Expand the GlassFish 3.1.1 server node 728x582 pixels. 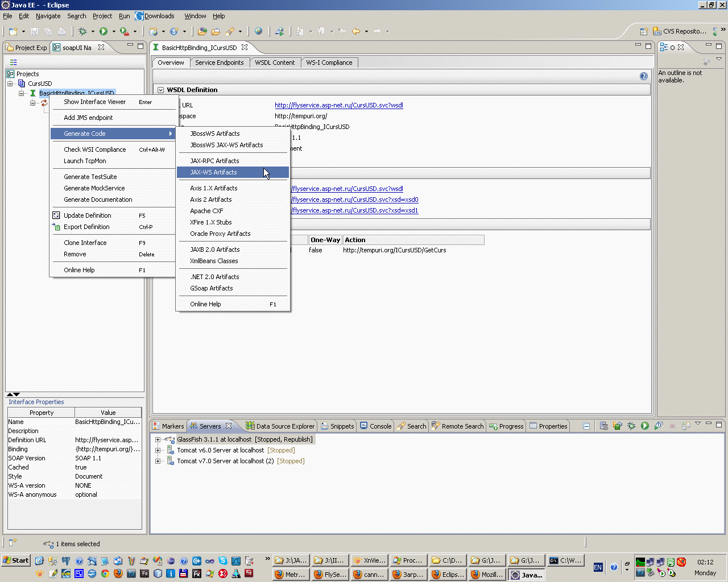pos(158,439)
